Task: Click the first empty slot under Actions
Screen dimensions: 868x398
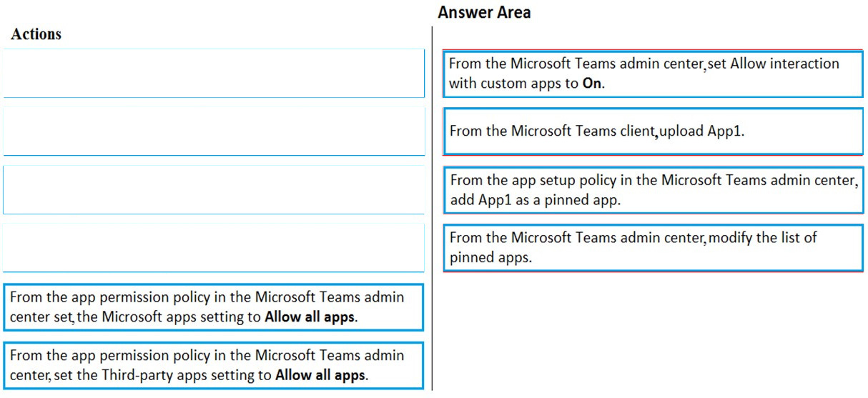Action: pyautogui.click(x=213, y=73)
